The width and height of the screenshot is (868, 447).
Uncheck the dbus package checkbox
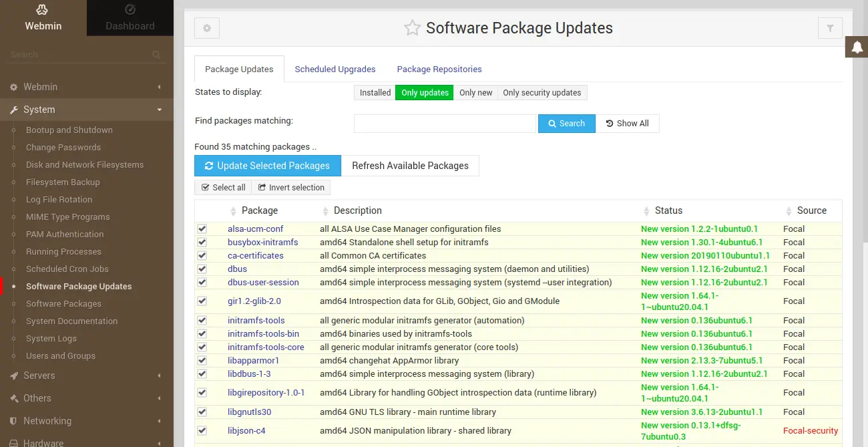(x=202, y=269)
